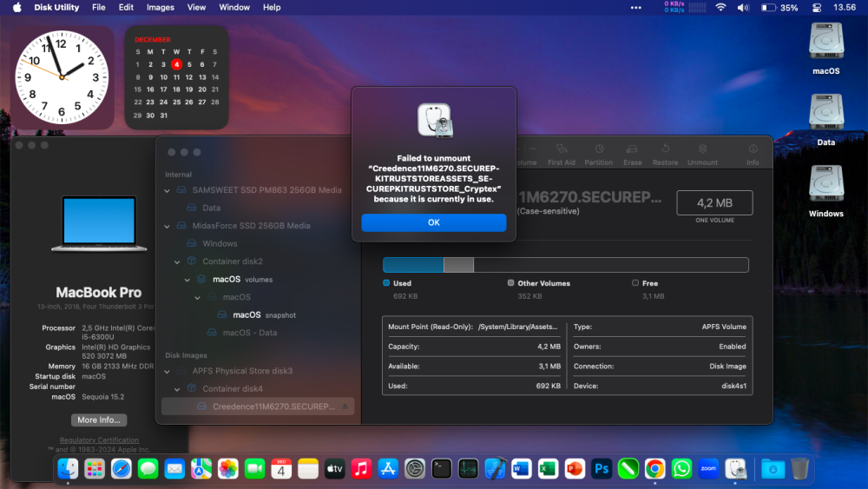Open WhatsApp from the Dock

[681, 469]
